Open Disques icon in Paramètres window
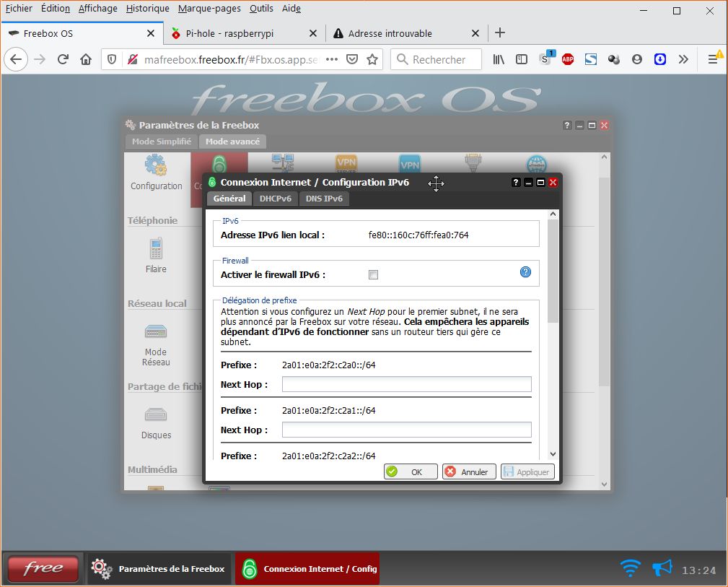 (x=156, y=422)
